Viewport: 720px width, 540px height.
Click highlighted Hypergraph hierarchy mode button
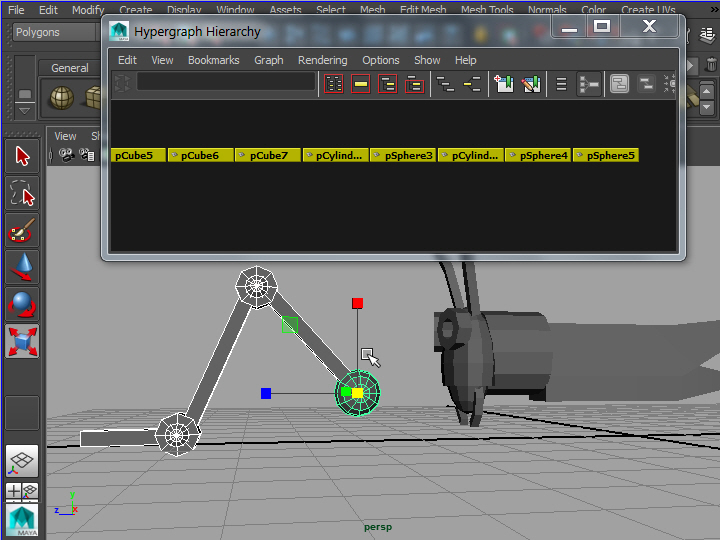click(619, 84)
